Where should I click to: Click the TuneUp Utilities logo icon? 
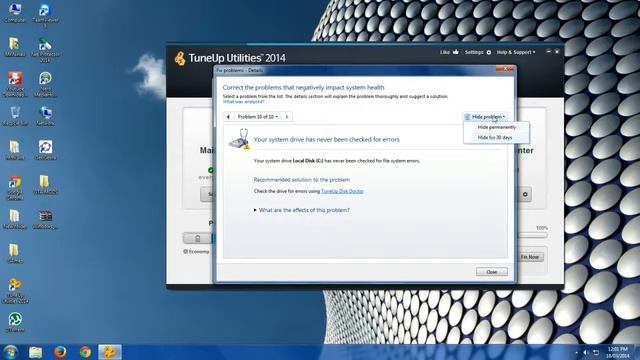180,58
